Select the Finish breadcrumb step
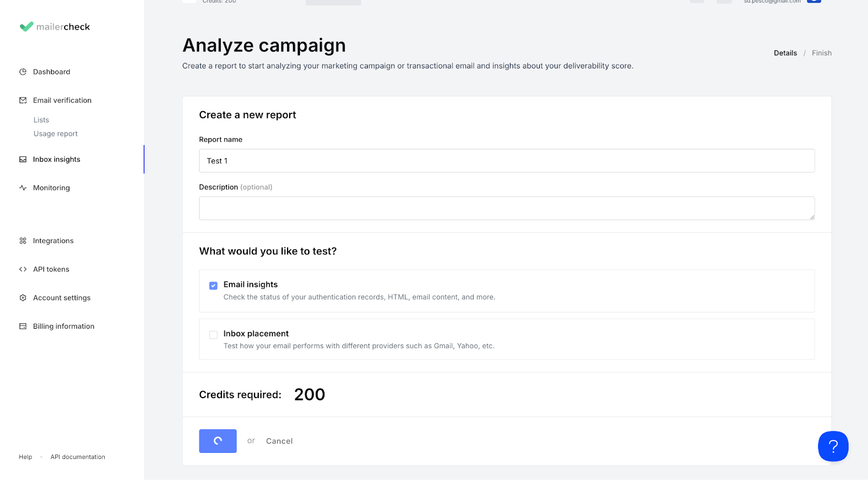 pos(821,53)
